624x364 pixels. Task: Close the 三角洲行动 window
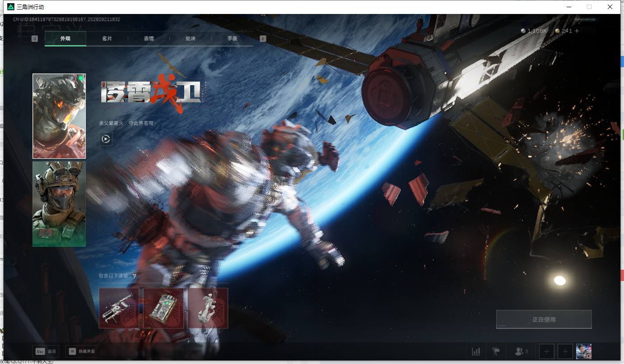pos(610,7)
